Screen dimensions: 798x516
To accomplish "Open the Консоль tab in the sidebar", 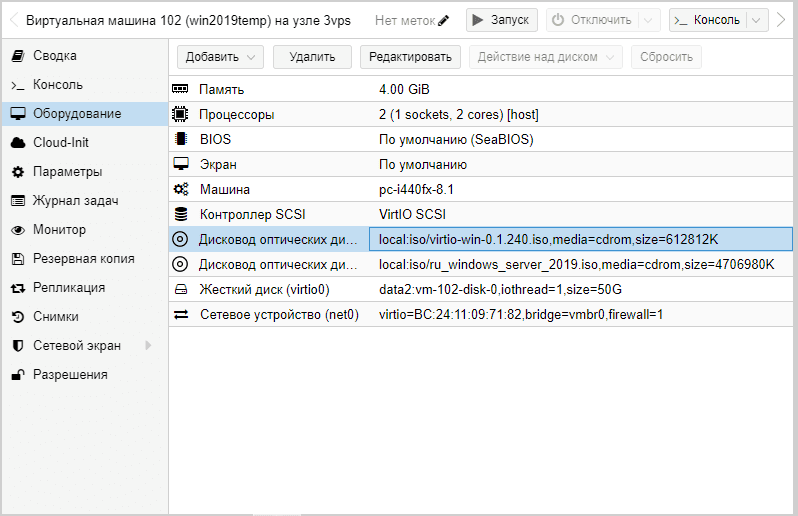I will 84,84.
